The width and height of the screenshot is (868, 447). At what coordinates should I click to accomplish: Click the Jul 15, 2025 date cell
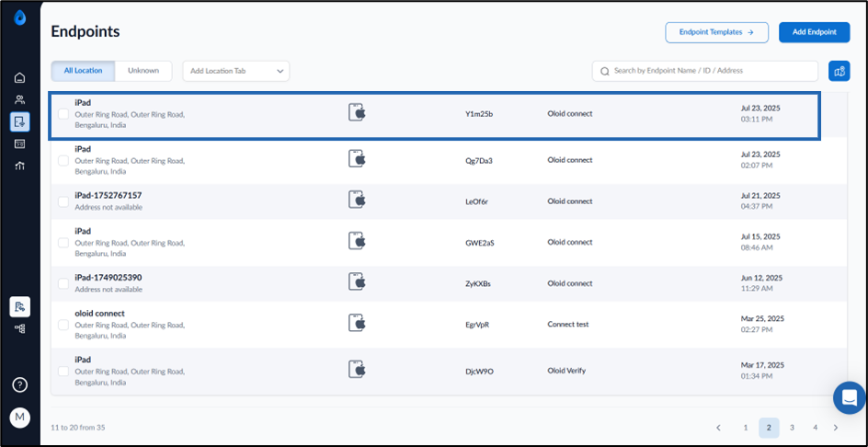point(760,242)
